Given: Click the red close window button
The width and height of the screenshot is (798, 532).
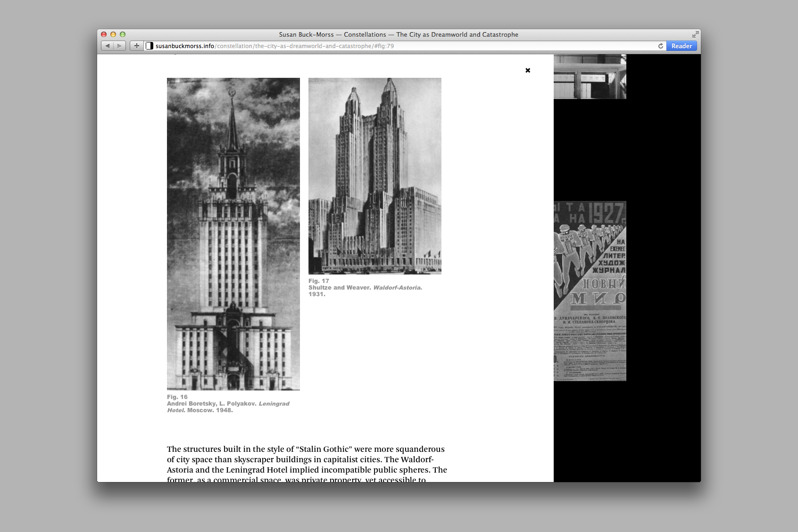Looking at the screenshot, I should (104, 34).
